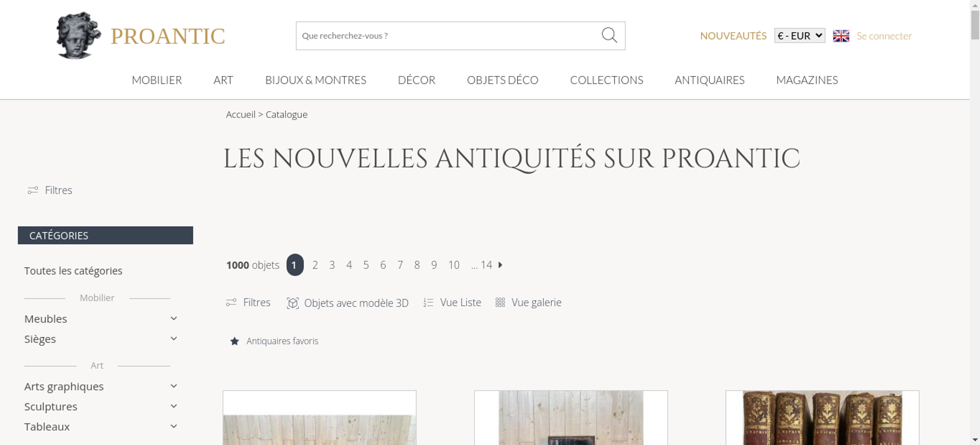Open the BIJOUX & MONTRES menu

316,80
